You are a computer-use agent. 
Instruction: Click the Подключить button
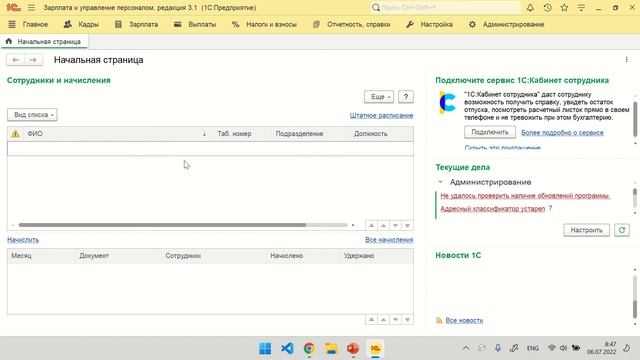tap(490, 132)
